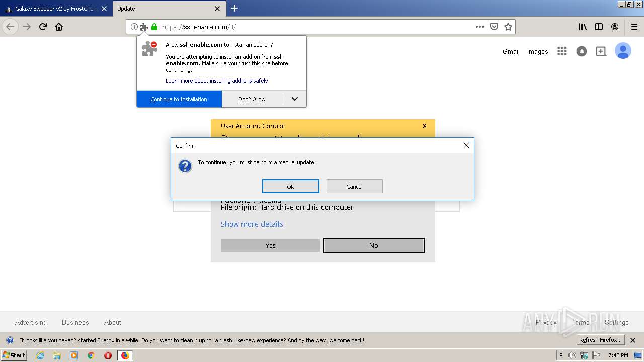Select the Update tab
The width and height of the screenshot is (644, 362).
pyautogui.click(x=169, y=9)
